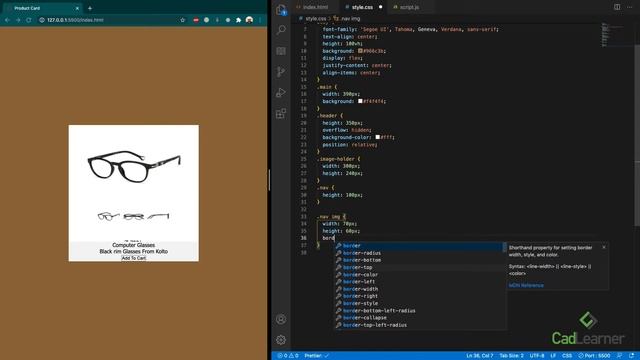Select the 'border-left' suggestion
The width and height of the screenshot is (640, 360).
[420, 282]
